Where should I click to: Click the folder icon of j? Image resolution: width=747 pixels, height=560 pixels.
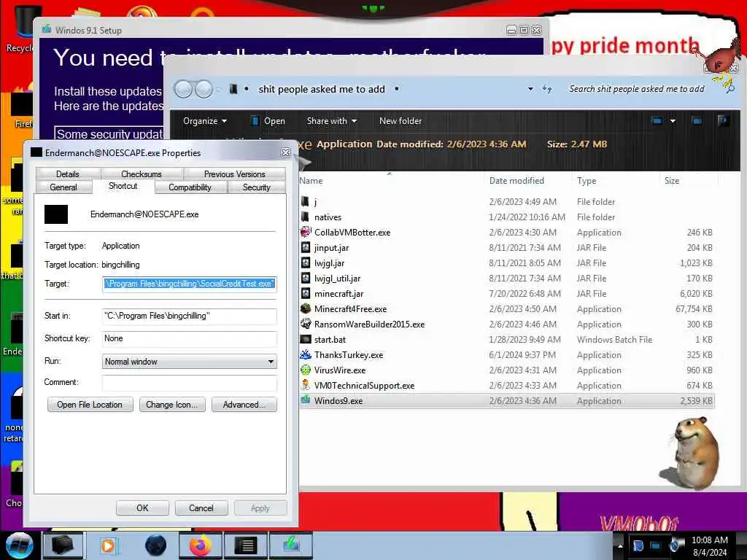306,201
